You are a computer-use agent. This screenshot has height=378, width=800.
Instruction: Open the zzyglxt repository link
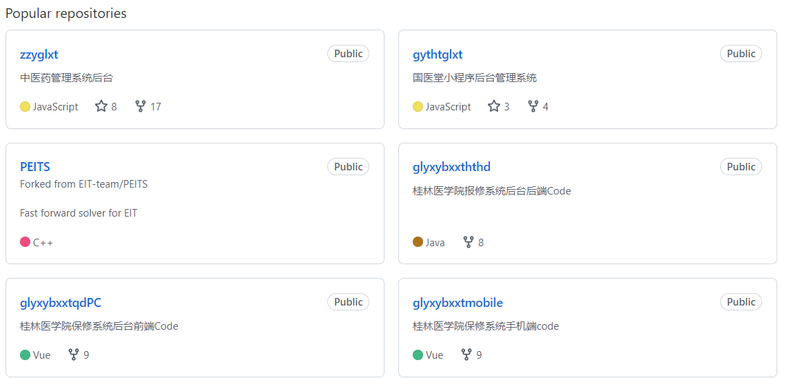click(39, 55)
